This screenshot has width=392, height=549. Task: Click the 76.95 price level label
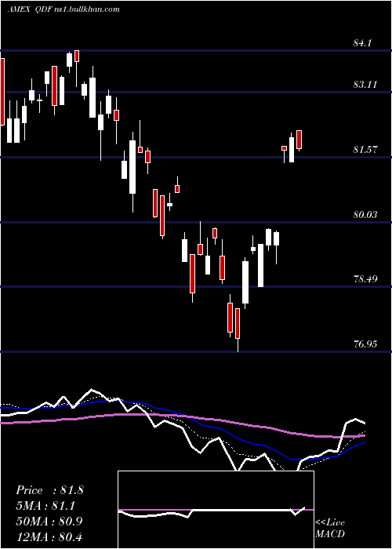click(365, 344)
